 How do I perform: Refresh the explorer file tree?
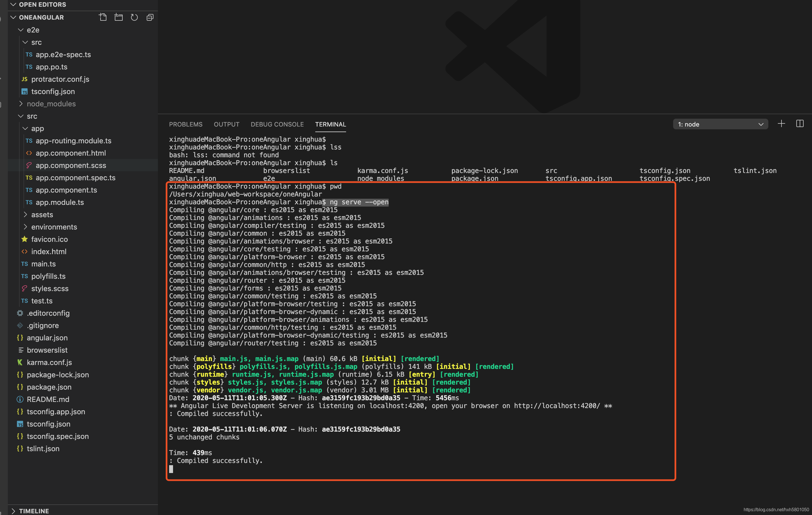pyautogui.click(x=134, y=17)
